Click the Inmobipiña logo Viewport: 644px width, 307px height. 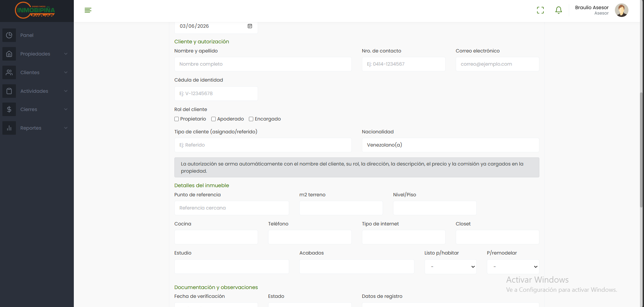[35, 10]
